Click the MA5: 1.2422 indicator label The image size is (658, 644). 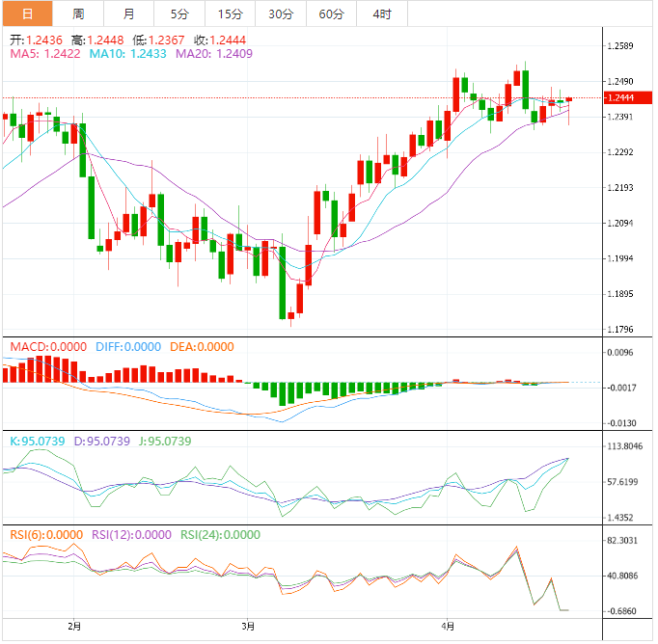coord(44,55)
